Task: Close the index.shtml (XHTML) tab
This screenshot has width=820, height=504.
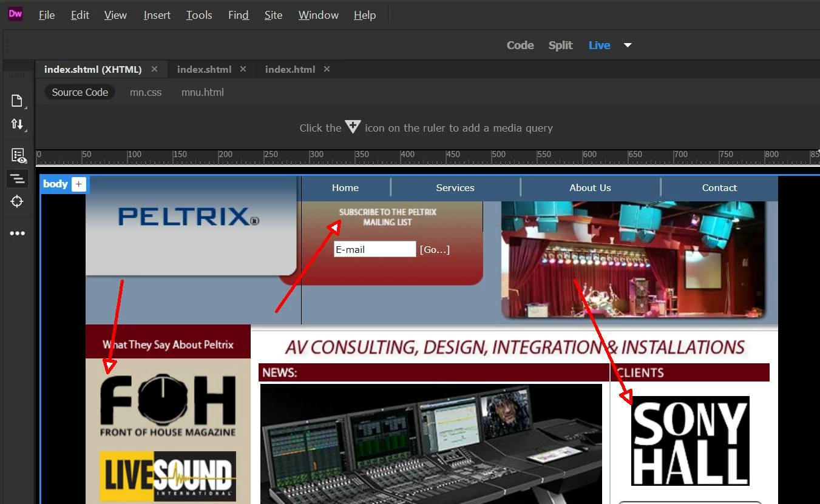Action: (154, 69)
